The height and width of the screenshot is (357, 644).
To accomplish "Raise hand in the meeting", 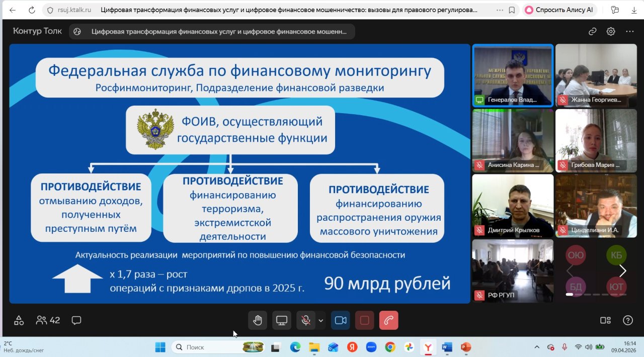I will point(258,320).
